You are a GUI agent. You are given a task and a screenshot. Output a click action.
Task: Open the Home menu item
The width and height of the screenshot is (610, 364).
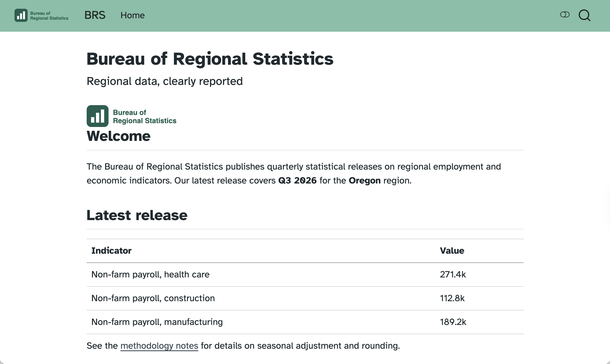(133, 15)
